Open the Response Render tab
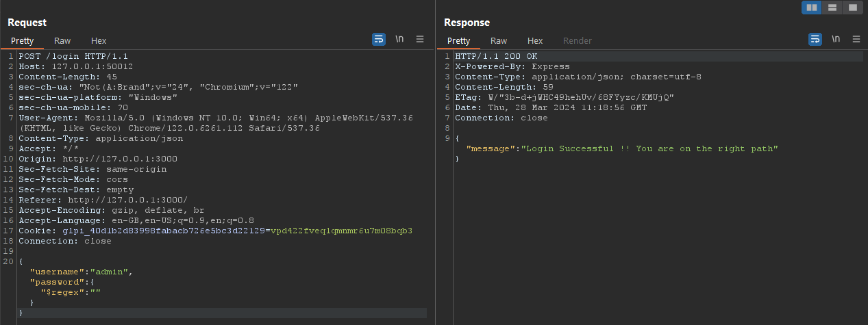868x325 pixels. click(x=577, y=41)
